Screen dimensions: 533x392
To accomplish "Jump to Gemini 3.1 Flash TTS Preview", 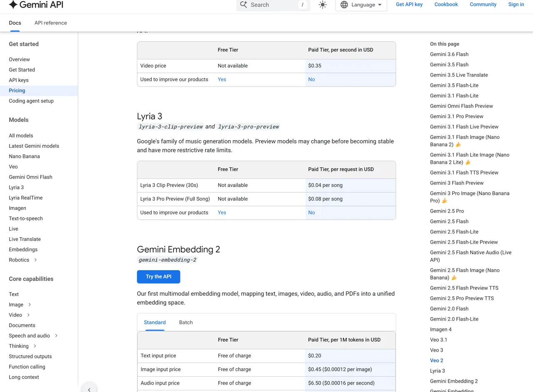I will [464, 173].
